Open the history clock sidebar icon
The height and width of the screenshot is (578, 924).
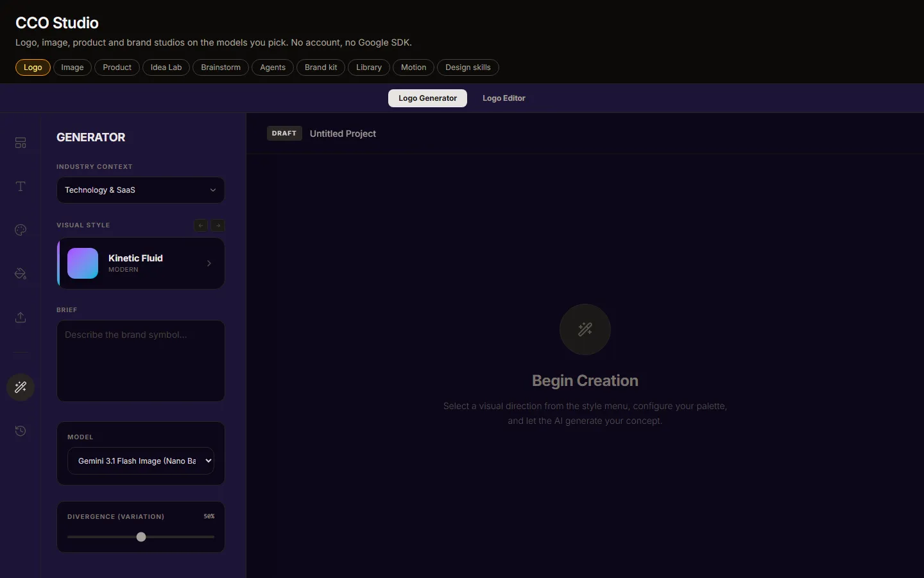tap(21, 431)
